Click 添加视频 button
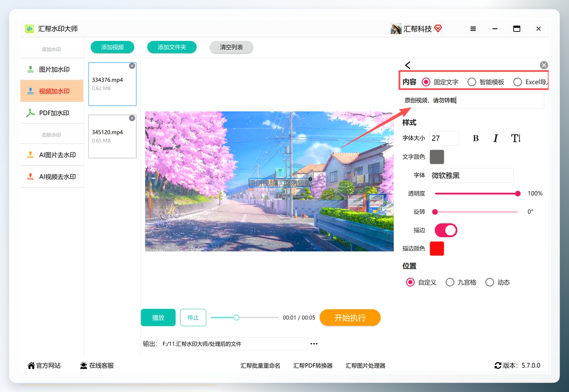The height and width of the screenshot is (392, 569). 112,47
